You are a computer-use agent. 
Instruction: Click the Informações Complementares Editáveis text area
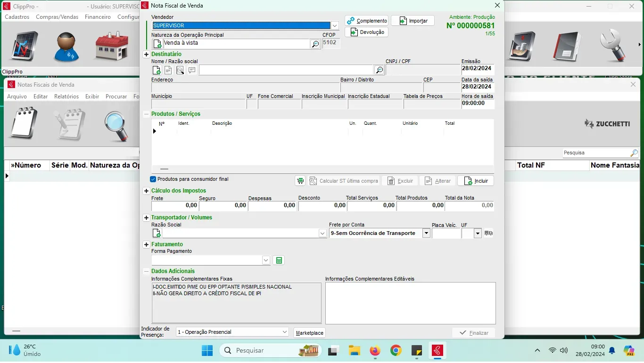point(410,303)
